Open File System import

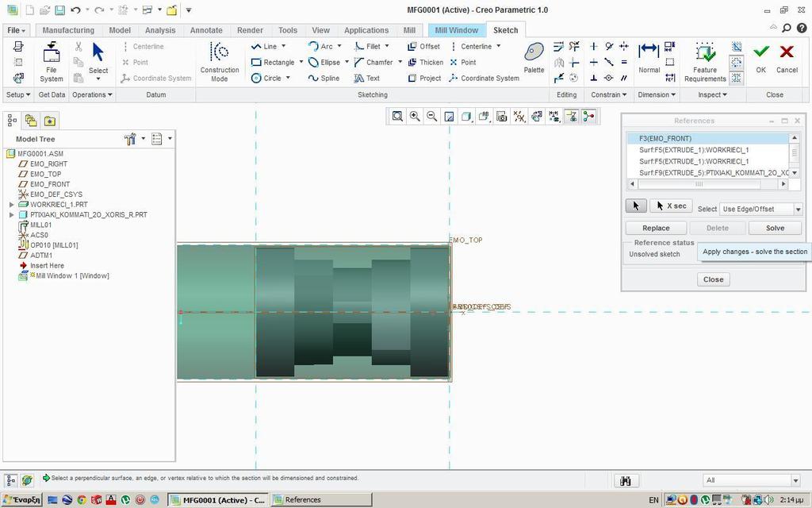click(x=52, y=62)
